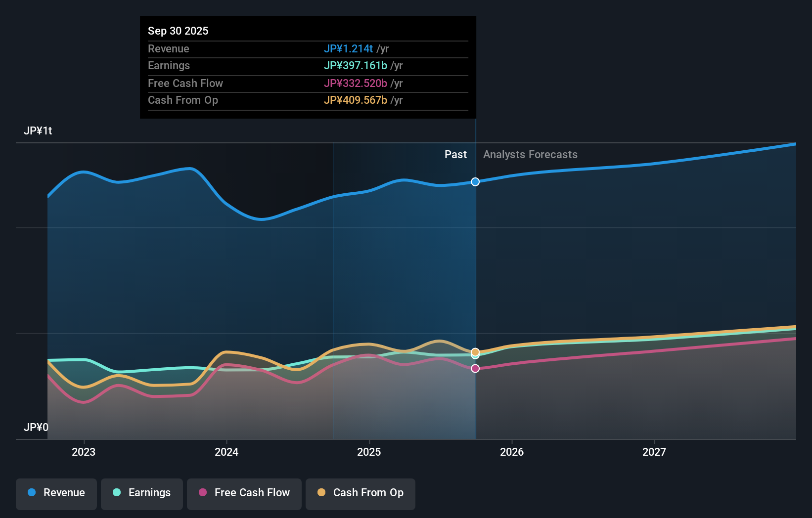Viewport: 812px width, 518px height.
Task: Toggle the Earnings series in the legend
Action: (x=142, y=494)
